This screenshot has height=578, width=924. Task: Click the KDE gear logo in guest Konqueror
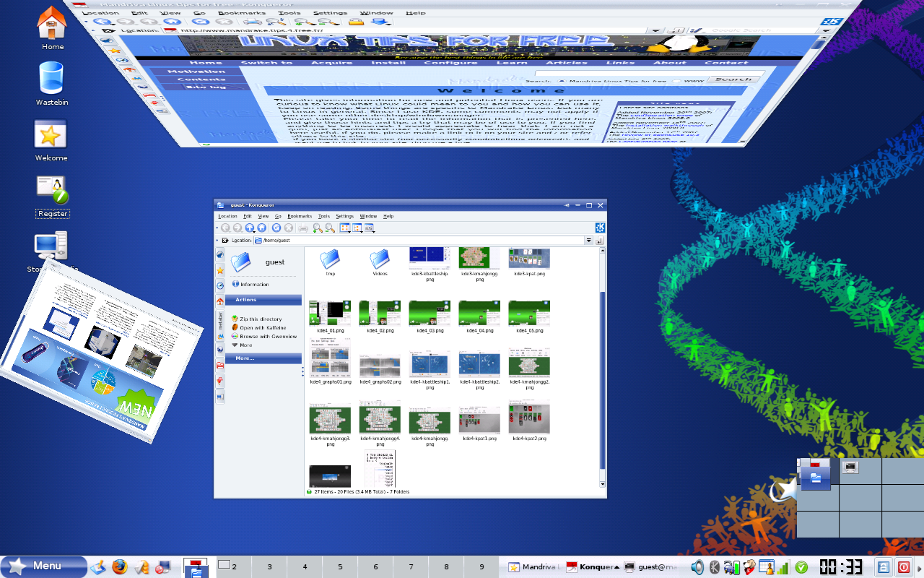[x=599, y=228]
